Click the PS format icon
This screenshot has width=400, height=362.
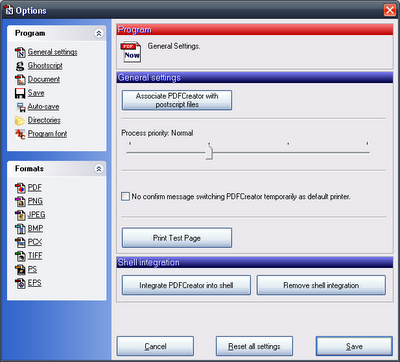pos(20,270)
